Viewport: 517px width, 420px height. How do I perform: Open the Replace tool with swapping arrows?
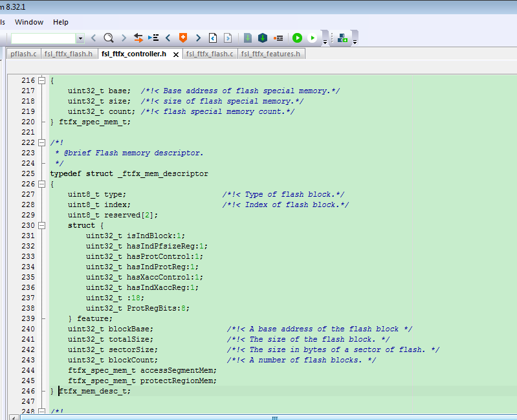point(138,38)
